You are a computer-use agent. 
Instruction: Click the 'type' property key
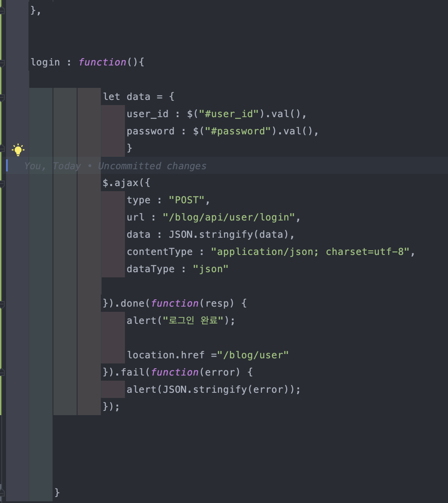(x=138, y=200)
